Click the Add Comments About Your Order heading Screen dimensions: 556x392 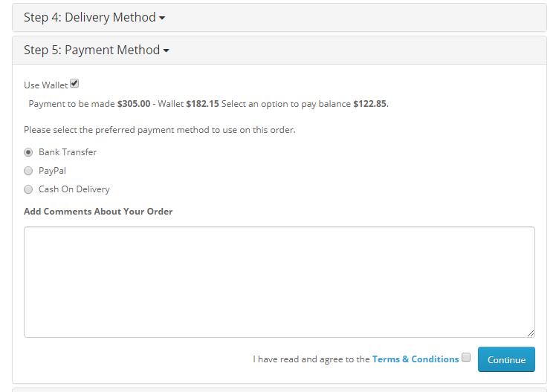click(98, 212)
